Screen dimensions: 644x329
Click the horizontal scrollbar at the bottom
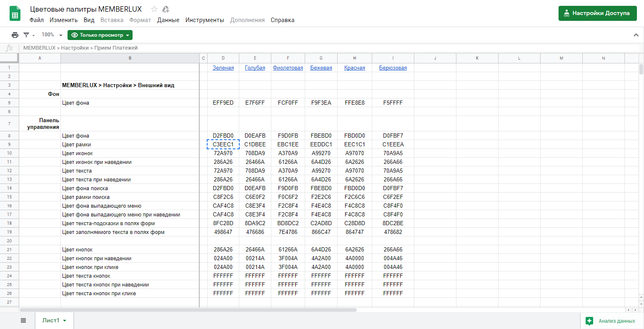click(x=188, y=310)
